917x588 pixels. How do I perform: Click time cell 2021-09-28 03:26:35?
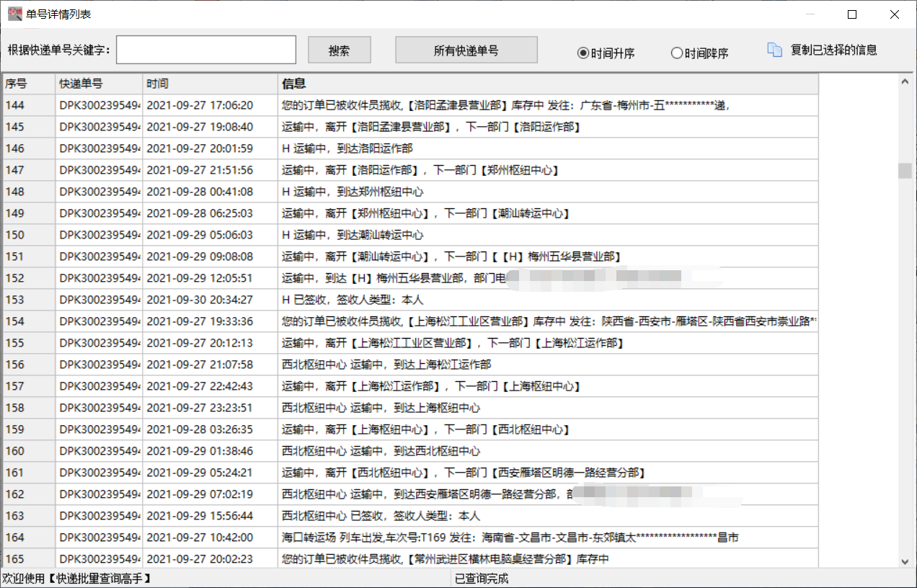[x=211, y=429]
